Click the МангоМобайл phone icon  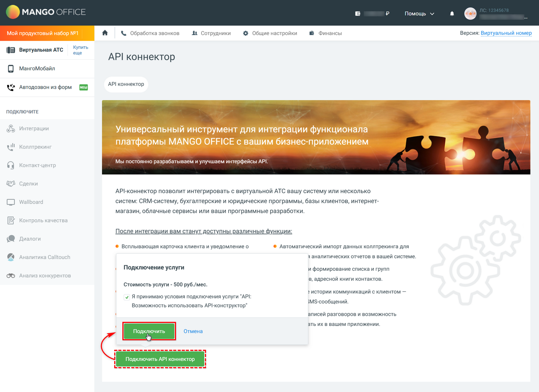[11, 68]
